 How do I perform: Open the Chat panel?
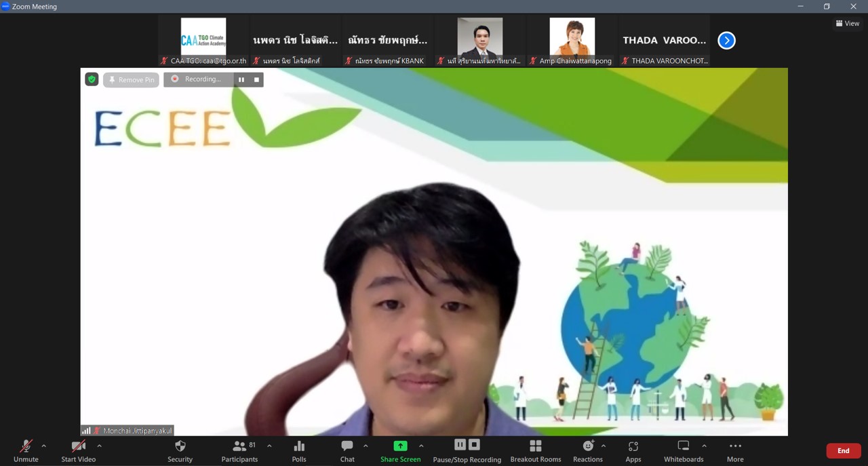347,451
